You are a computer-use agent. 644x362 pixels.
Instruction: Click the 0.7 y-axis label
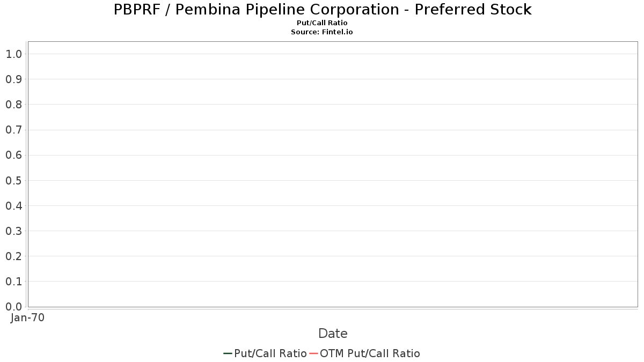[x=13, y=130]
